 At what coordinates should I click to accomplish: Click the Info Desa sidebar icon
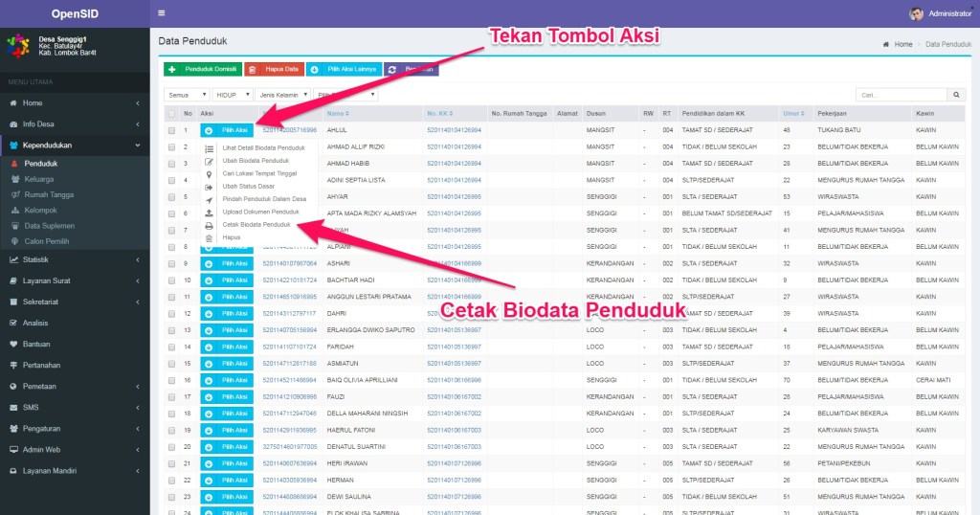click(13, 124)
